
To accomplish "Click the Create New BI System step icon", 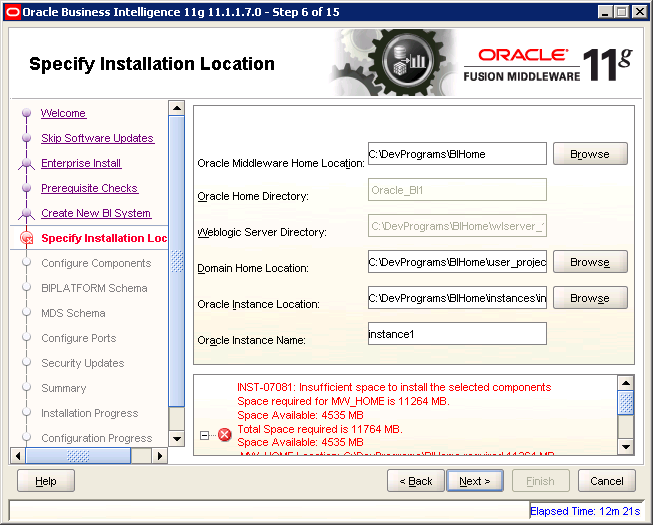I will (x=27, y=214).
